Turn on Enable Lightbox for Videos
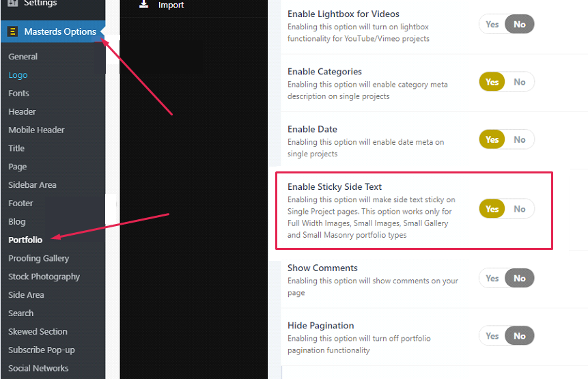 pos(492,25)
